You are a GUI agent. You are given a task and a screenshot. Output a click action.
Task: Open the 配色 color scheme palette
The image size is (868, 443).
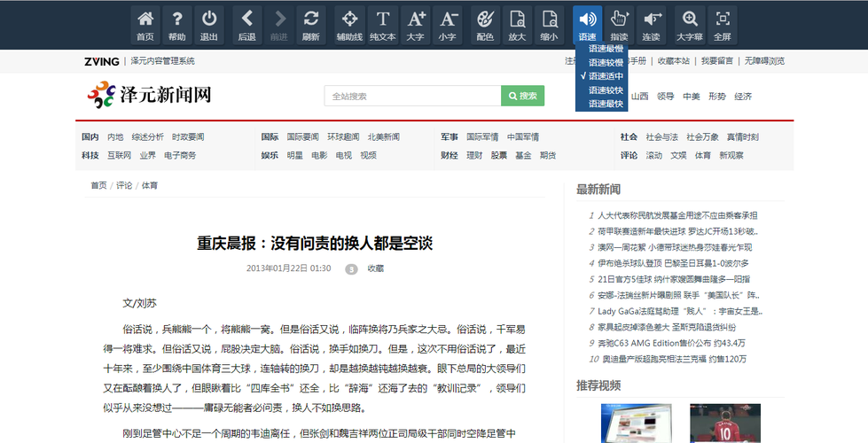click(x=484, y=25)
